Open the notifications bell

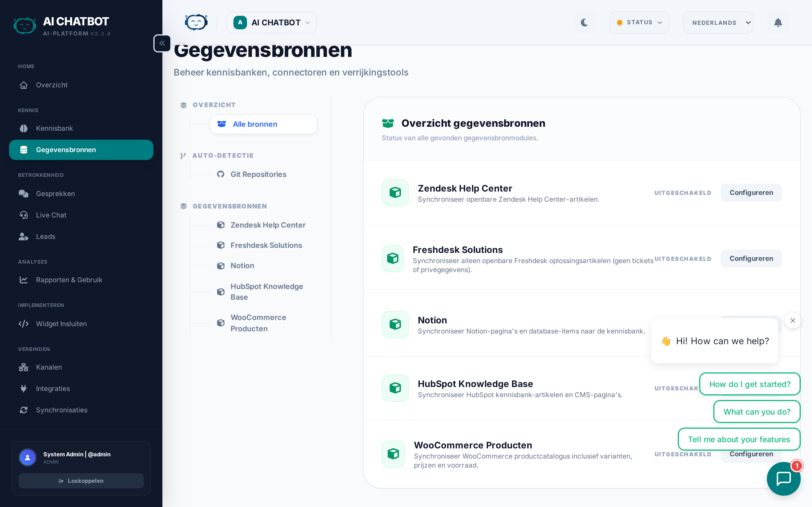pos(778,23)
